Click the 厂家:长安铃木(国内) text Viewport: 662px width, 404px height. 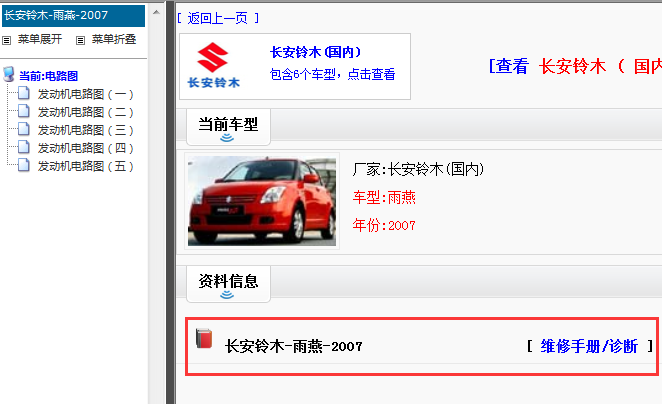418,169
